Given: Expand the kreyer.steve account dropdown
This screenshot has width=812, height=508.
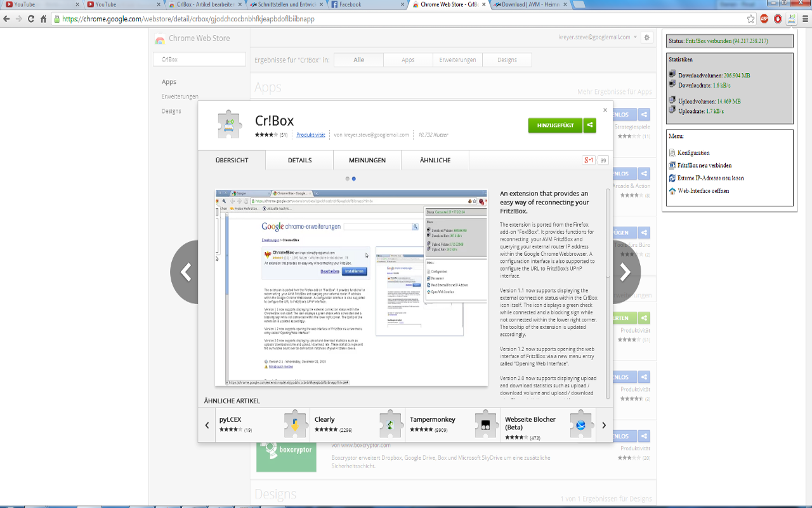Looking at the screenshot, I should click(x=596, y=37).
